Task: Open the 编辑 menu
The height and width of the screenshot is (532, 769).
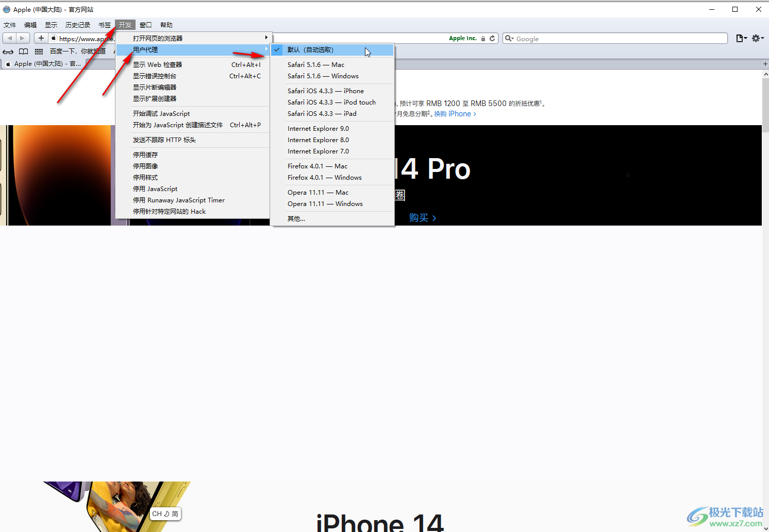Action: [x=30, y=25]
